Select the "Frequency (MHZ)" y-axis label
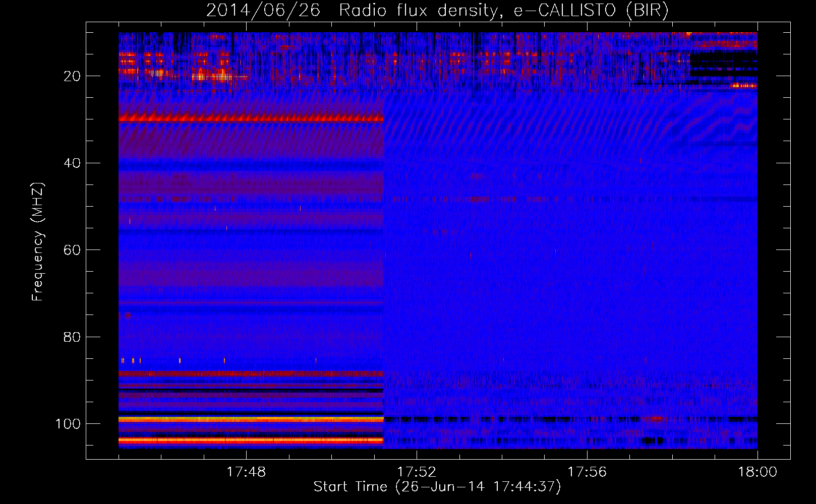Image resolution: width=816 pixels, height=504 pixels. (38, 242)
